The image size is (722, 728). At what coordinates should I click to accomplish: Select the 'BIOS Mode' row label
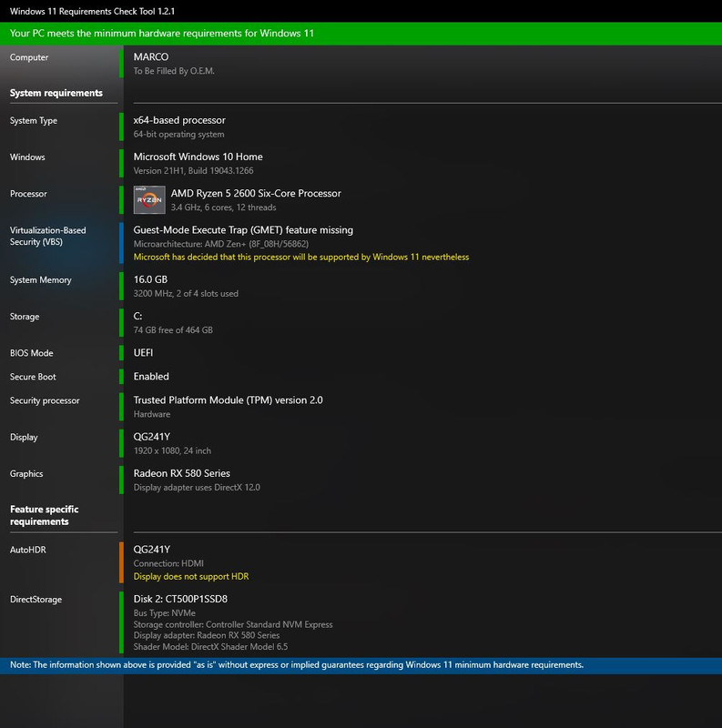[32, 353]
